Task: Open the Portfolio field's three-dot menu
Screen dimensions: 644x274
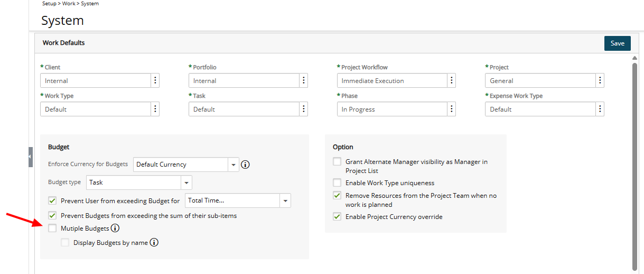Action: [303, 80]
